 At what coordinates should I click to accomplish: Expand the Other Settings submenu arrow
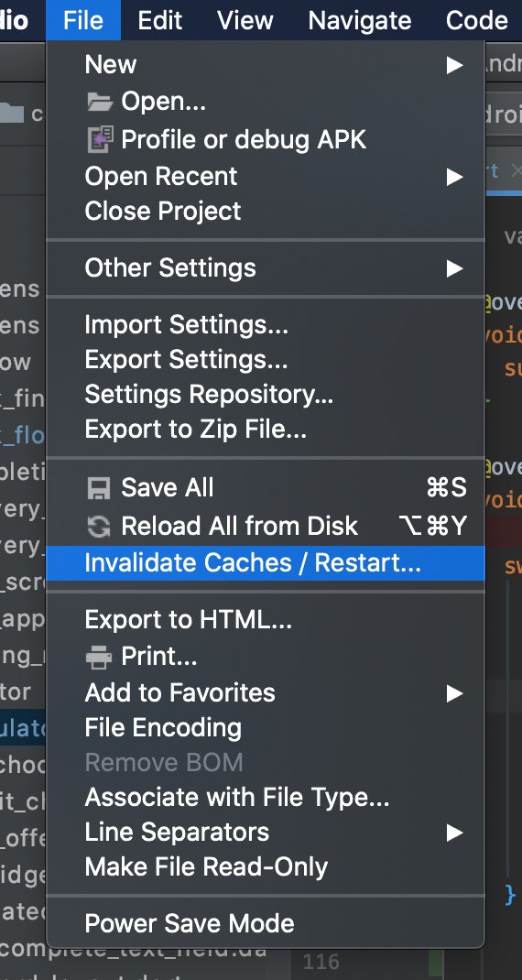[x=454, y=268]
